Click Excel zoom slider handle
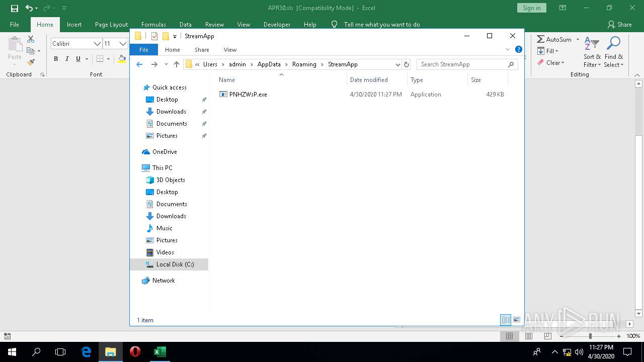644x362 pixels. pyautogui.click(x=591, y=336)
